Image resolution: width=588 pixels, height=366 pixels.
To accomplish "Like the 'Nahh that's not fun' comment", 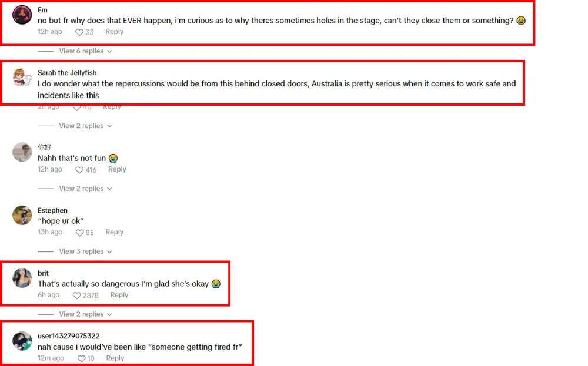I will coord(79,170).
